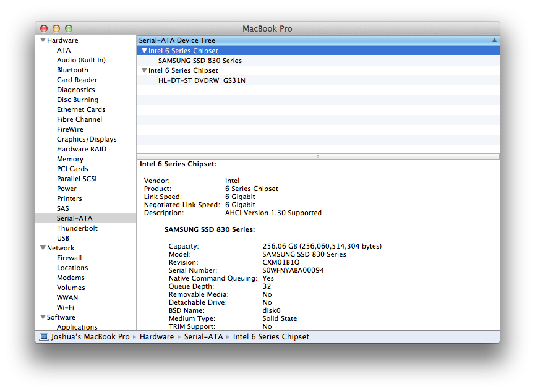This screenshot has height=392, width=535.
Task: Click the bold SAMSUNG SSD 830 Series heading
Action: [210, 229]
